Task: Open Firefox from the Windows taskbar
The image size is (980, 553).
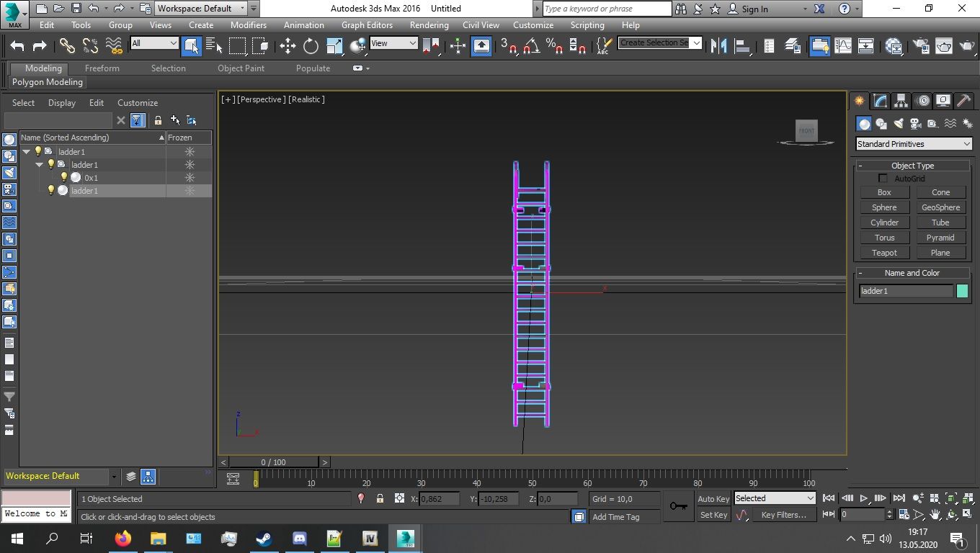Action: click(x=123, y=538)
